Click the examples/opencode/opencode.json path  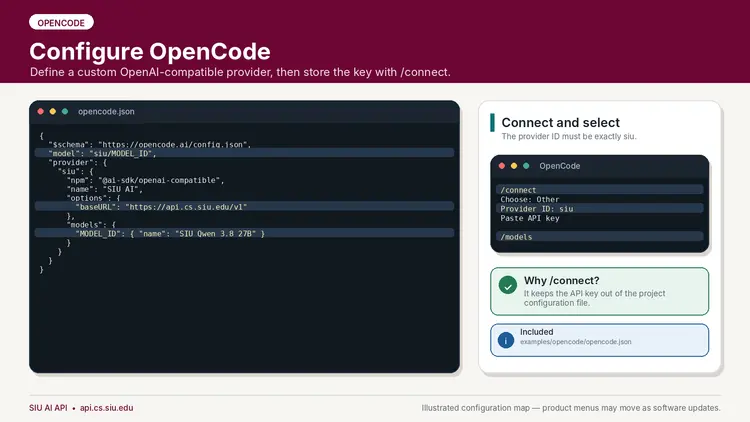pyautogui.click(x=575, y=342)
